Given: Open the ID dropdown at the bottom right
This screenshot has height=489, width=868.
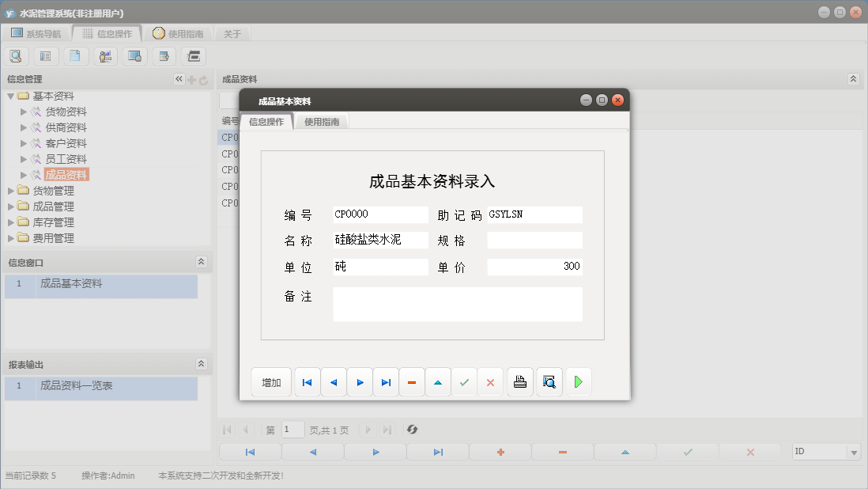Looking at the screenshot, I should coord(852,451).
